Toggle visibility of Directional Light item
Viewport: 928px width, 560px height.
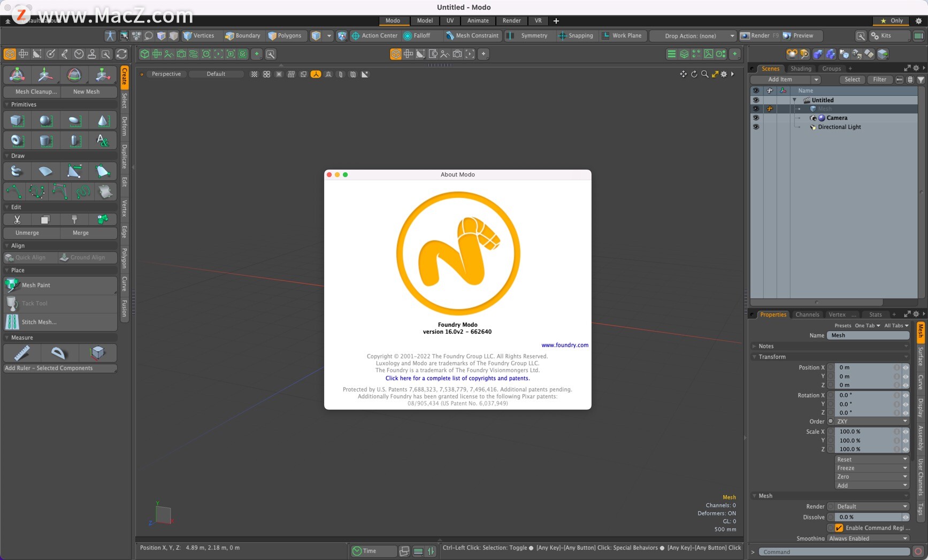[756, 127]
